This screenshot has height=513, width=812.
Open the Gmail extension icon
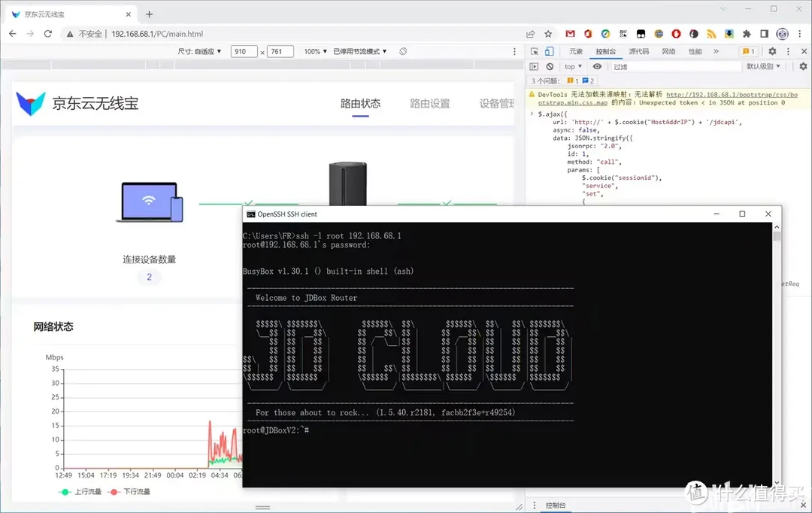[570, 34]
